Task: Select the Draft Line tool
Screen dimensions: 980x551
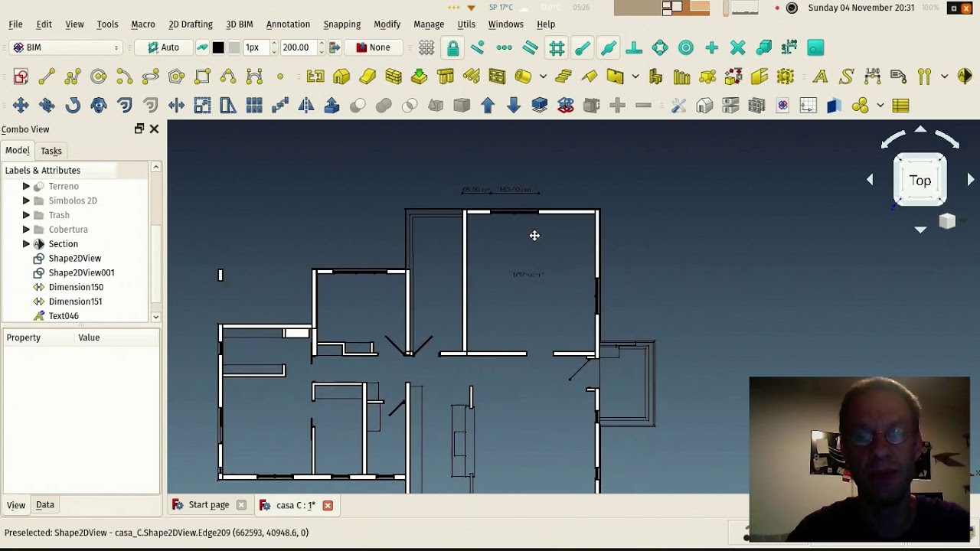Action: (x=47, y=77)
